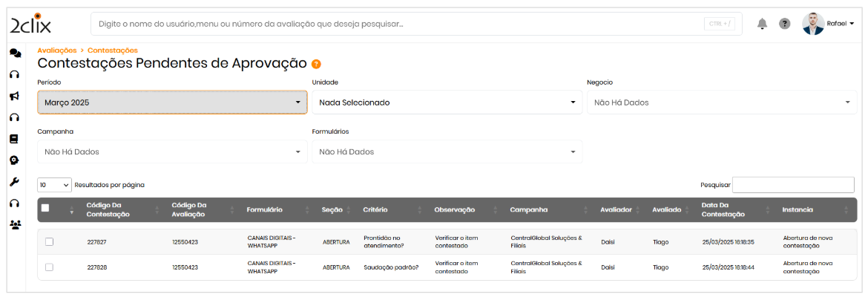Open the Período dropdown showing Março 2025
Viewport: 868px width, 303px height.
coord(172,102)
